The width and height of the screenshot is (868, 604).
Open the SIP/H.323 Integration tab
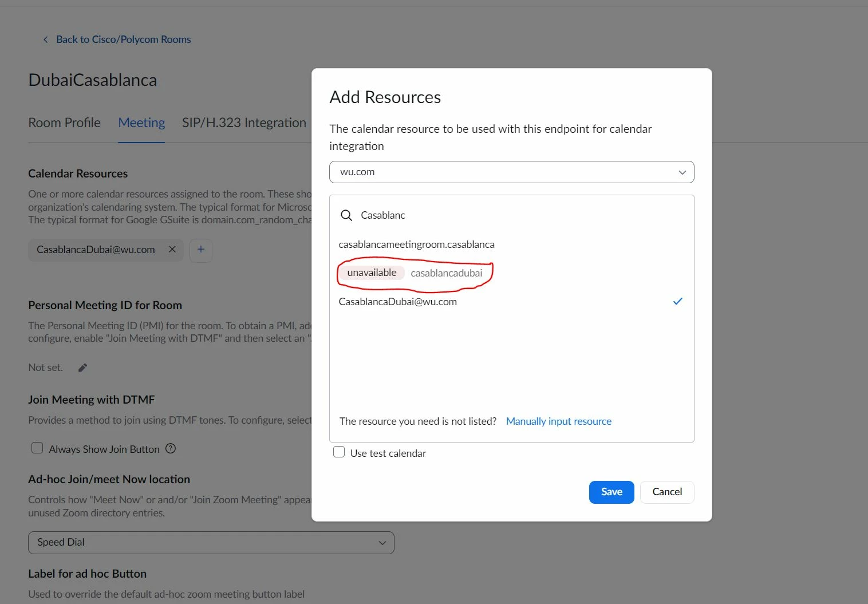click(x=244, y=123)
